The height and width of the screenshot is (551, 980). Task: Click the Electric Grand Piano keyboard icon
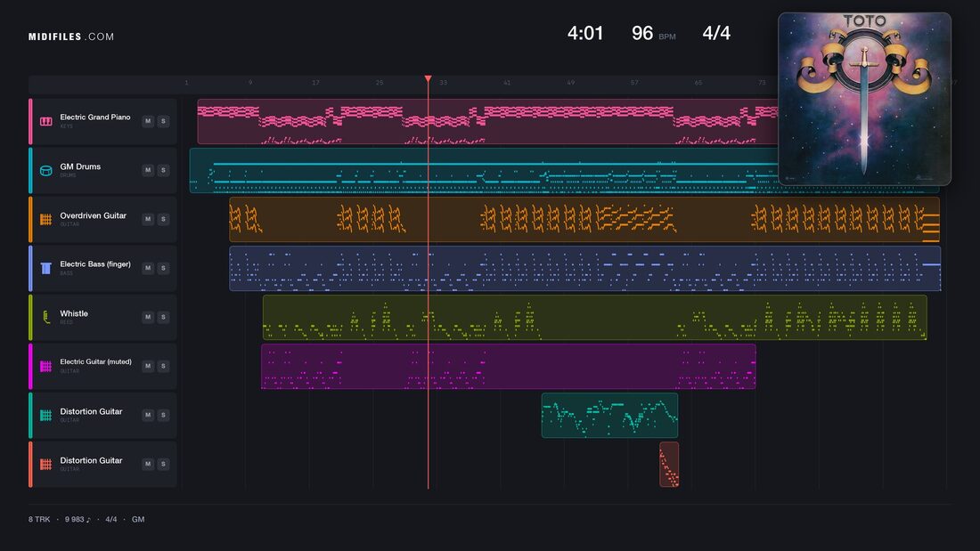pos(46,121)
